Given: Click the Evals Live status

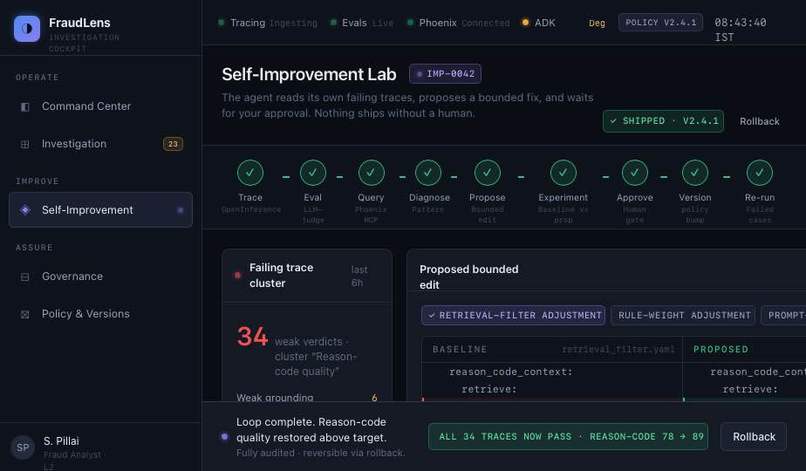Looking at the screenshot, I should click(x=362, y=23).
